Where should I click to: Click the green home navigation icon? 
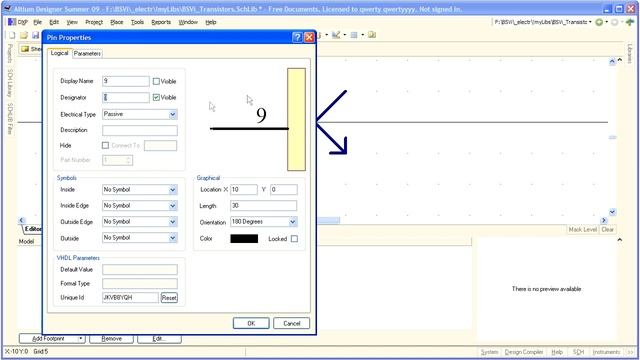(630, 22)
